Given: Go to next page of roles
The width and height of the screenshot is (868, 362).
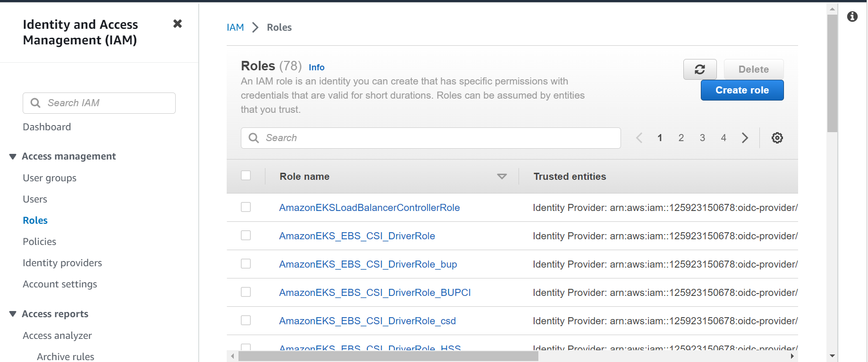Looking at the screenshot, I should (745, 138).
